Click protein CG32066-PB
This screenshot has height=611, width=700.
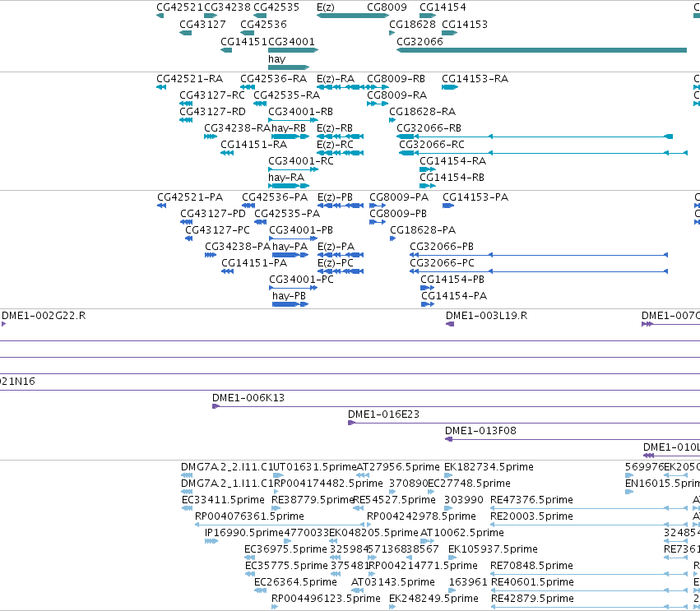pos(442,247)
